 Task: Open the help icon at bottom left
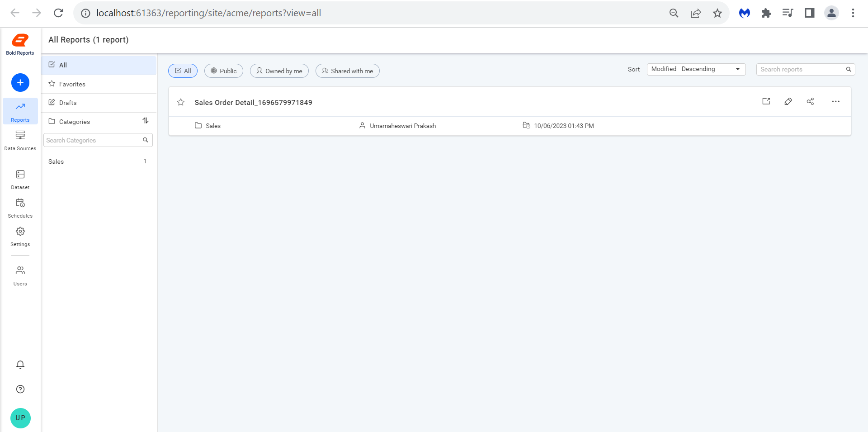20,389
